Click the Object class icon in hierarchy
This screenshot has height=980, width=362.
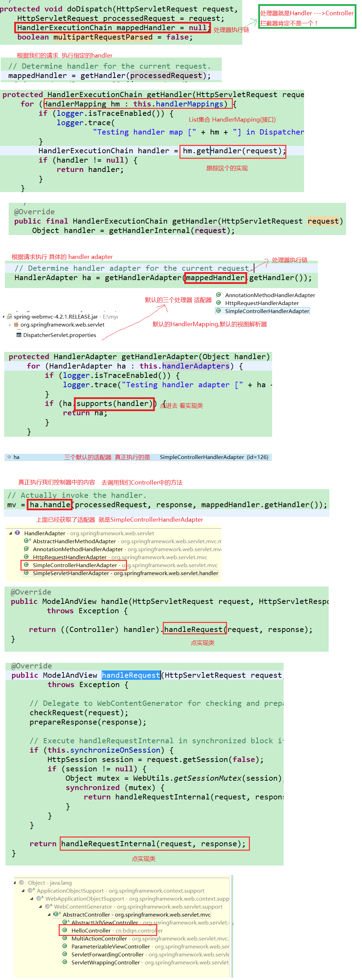click(x=21, y=882)
